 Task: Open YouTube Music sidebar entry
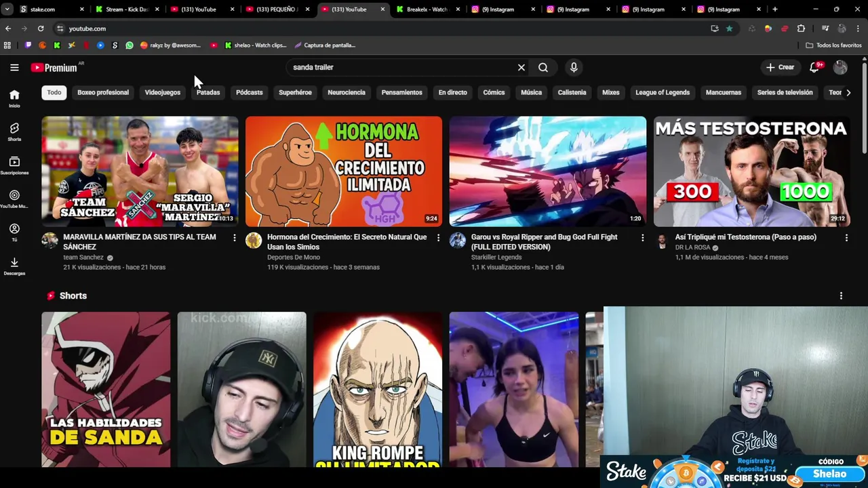pos(14,199)
